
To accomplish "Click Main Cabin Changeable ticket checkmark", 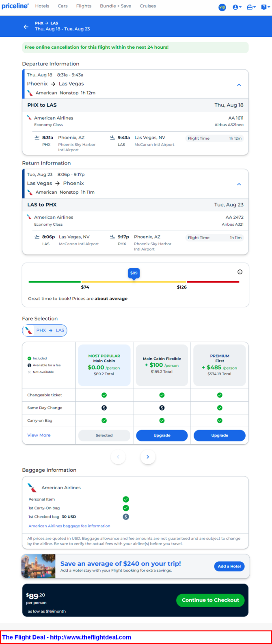I will [104, 395].
